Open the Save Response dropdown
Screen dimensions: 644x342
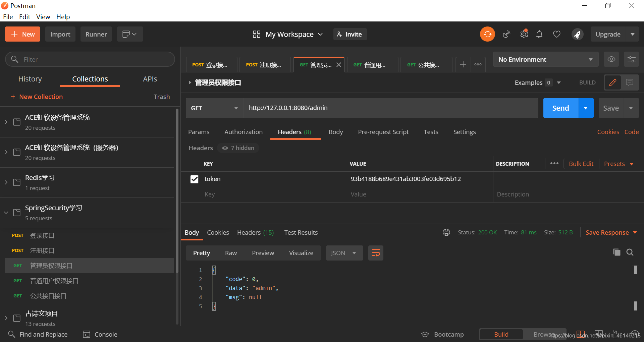(x=611, y=232)
